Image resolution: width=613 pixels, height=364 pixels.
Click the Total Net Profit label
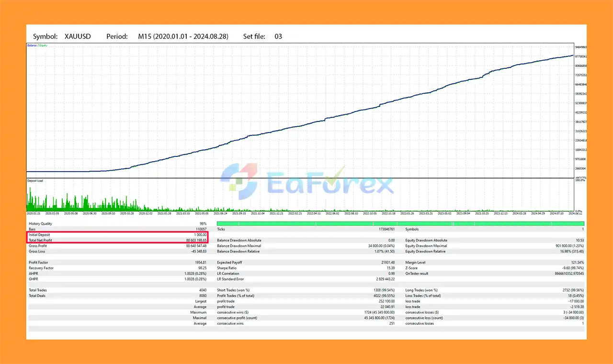pos(40,240)
